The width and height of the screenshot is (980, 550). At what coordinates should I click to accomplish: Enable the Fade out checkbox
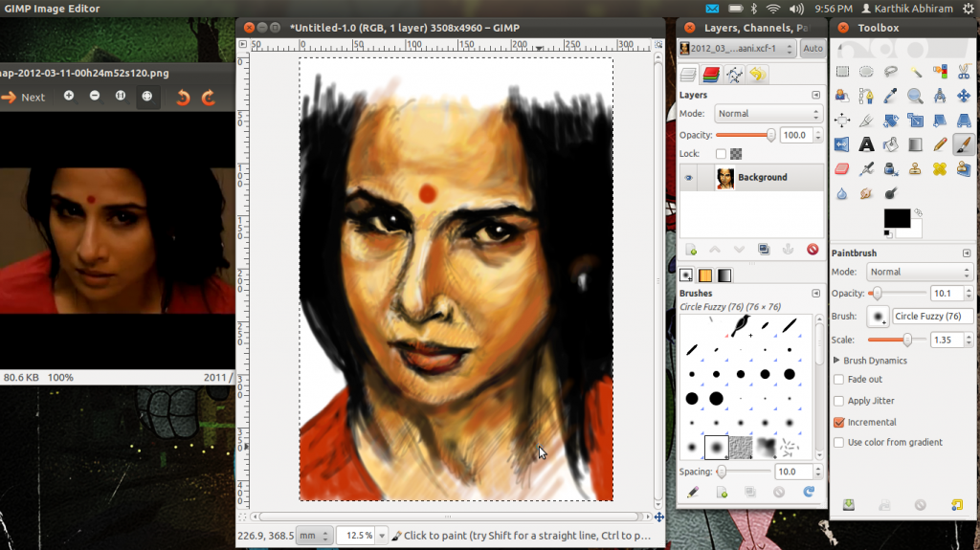[838, 380]
